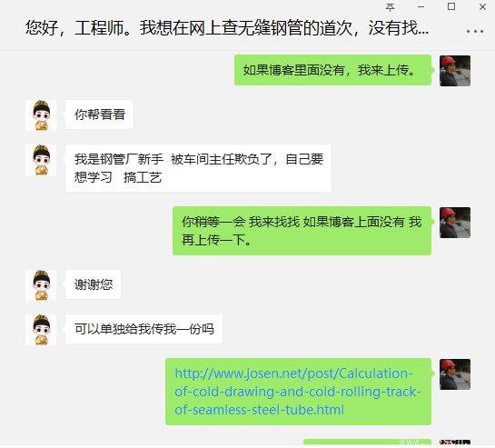Close the chat window
Image resolution: width=495 pixels, height=448 pixels.
[x=482, y=6]
